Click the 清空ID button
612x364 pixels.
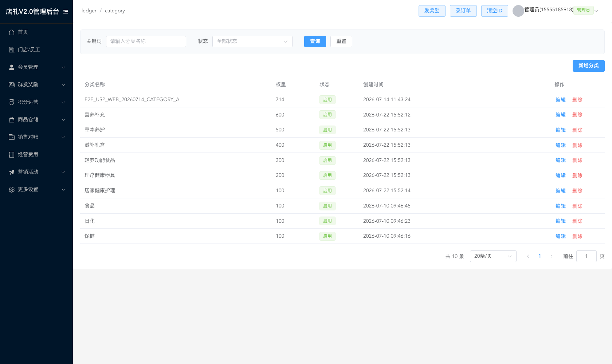(x=494, y=11)
